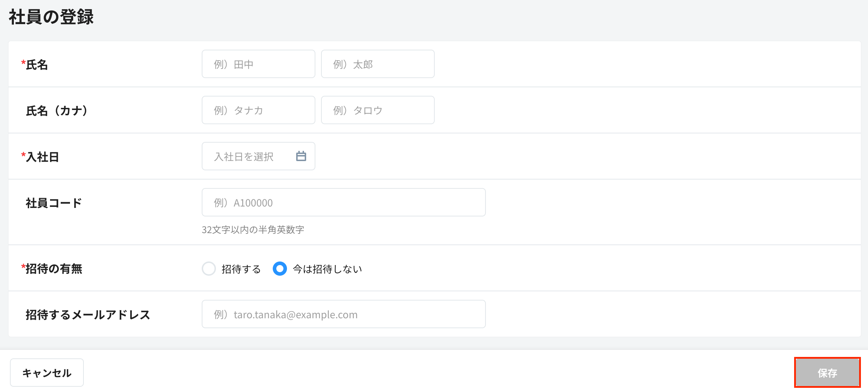The width and height of the screenshot is (868, 391).
Task: Open the 入社日を選択 date picker field
Action: (x=249, y=156)
